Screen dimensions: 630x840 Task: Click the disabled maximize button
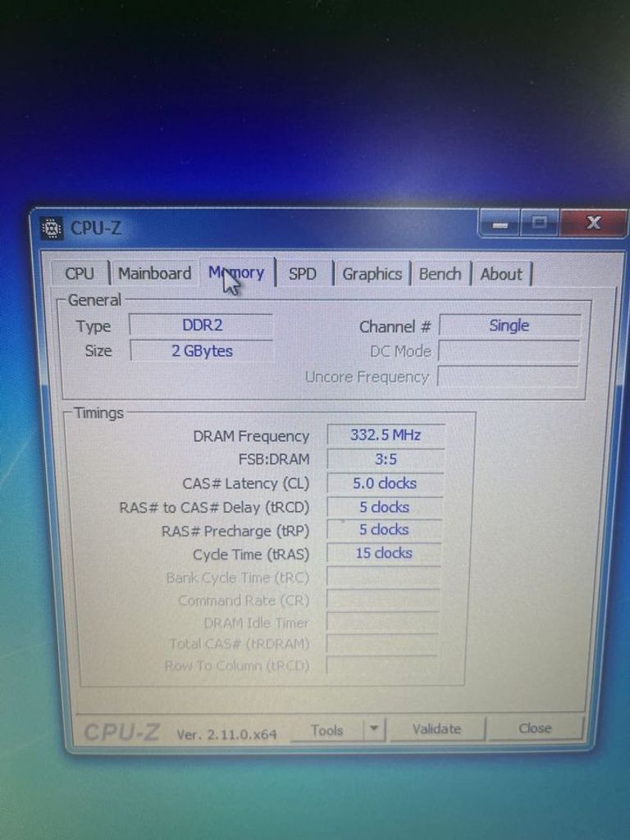point(539,223)
